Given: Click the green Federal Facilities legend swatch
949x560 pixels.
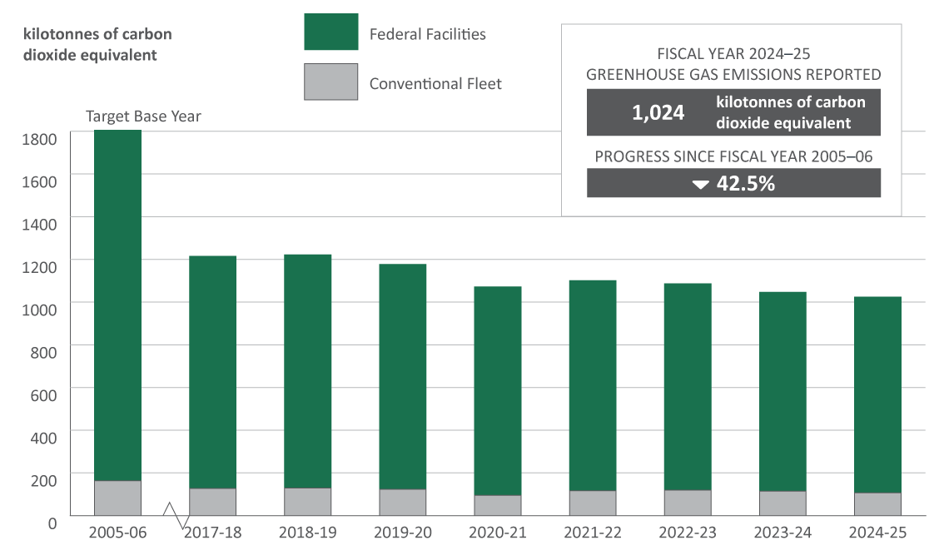Looking at the screenshot, I should point(331,32).
